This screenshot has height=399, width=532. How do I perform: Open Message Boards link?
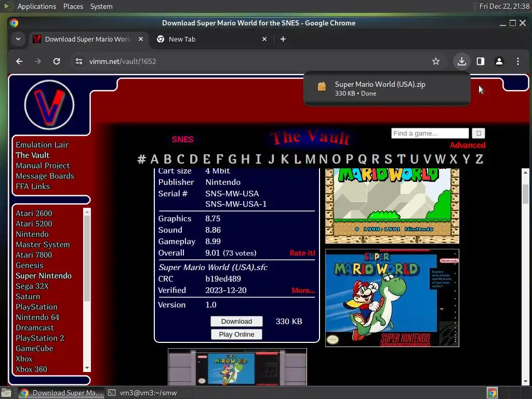pos(45,176)
